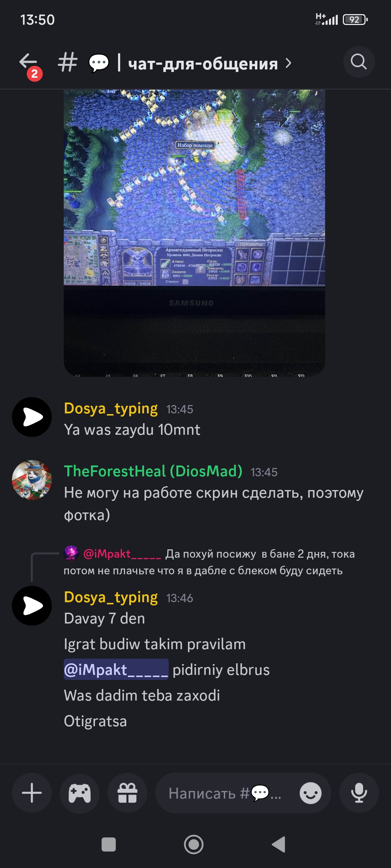Image resolution: width=391 pixels, height=868 pixels.
Task: Open the channel search magnifier icon
Action: click(359, 62)
